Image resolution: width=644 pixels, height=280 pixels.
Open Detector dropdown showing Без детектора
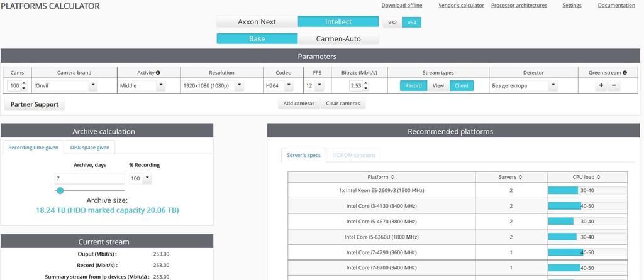524,85
